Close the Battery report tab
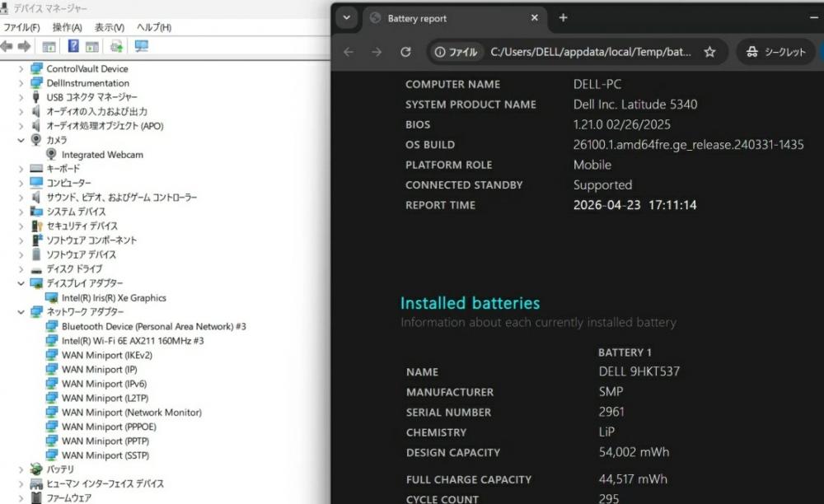This screenshot has width=824, height=504. [x=535, y=18]
